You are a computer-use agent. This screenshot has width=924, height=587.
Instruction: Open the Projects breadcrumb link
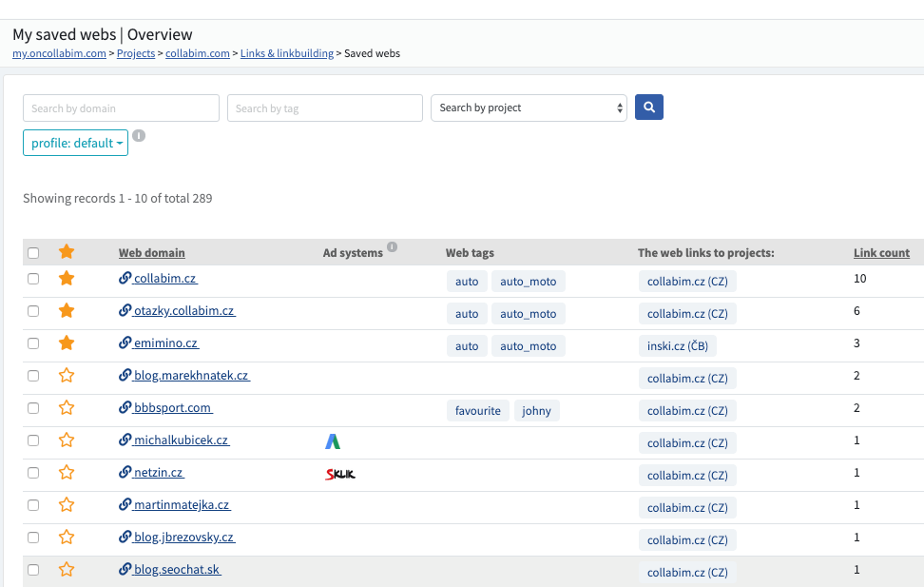(x=136, y=53)
